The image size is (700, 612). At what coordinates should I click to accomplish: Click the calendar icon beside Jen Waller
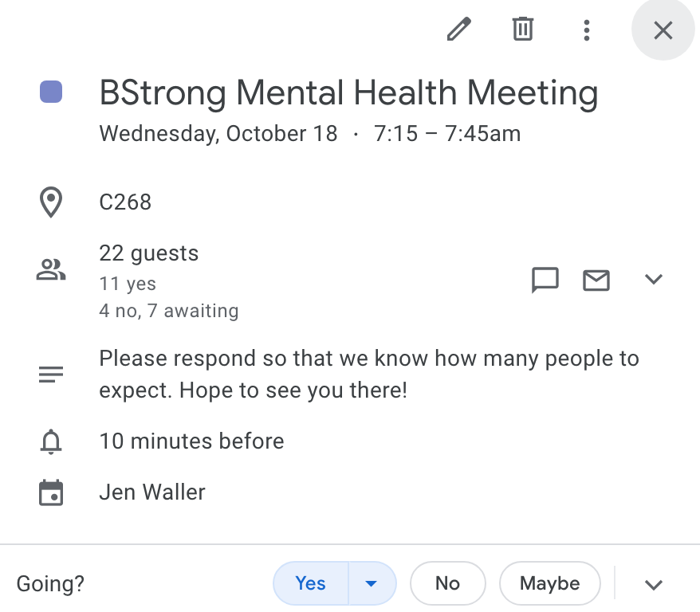pyautogui.click(x=51, y=492)
